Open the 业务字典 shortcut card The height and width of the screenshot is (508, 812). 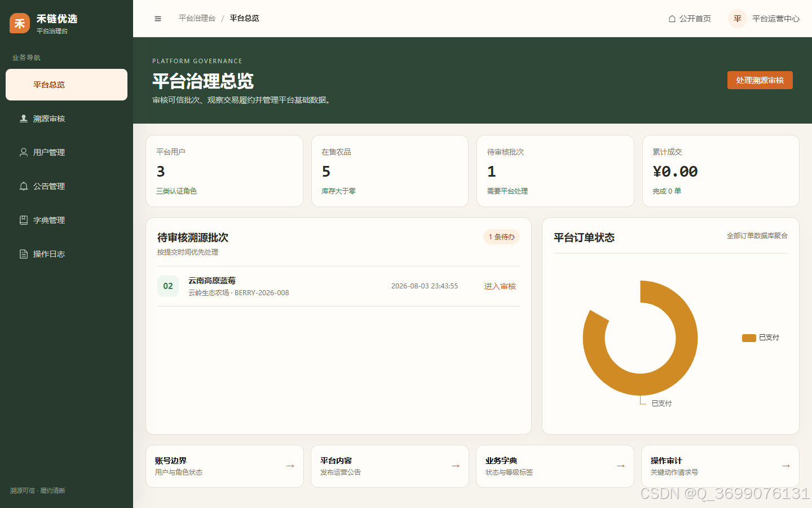[555, 466]
